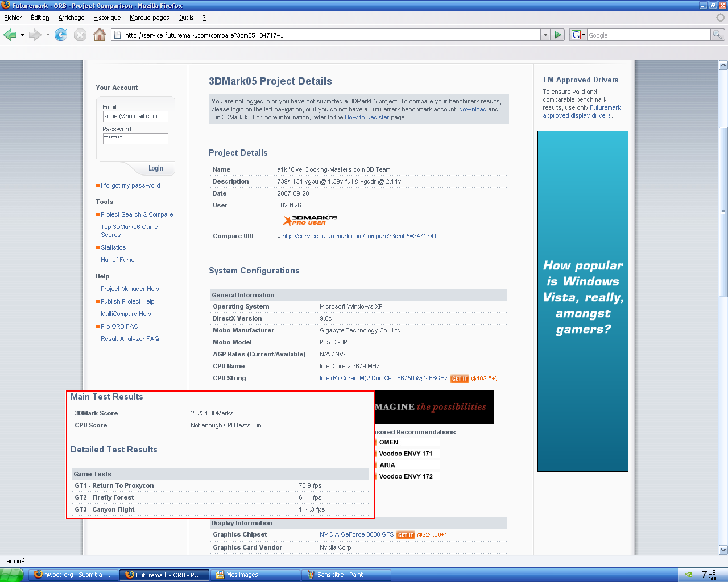Open the Marque-pages menu

(149, 18)
